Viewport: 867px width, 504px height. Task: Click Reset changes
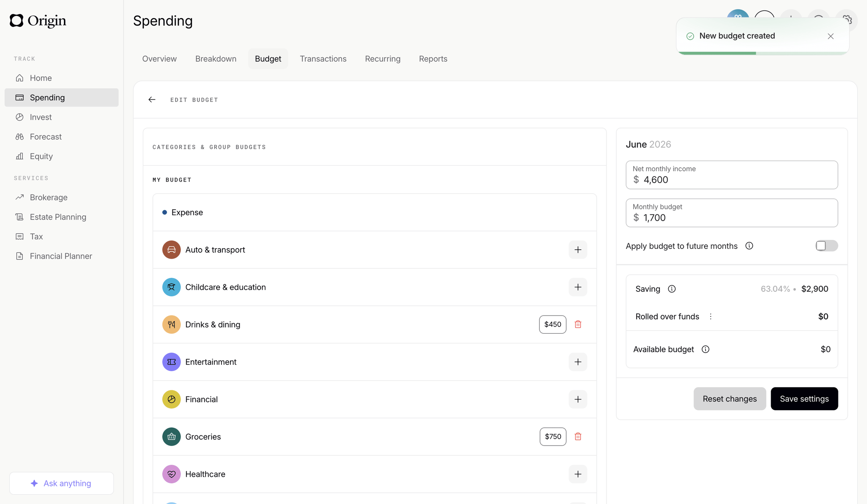tap(729, 399)
